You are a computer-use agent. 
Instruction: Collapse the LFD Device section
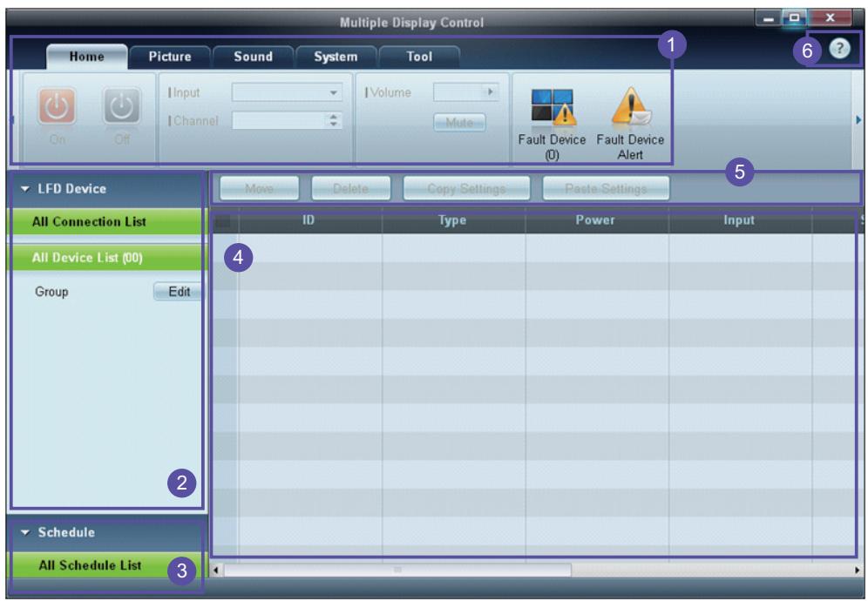(25, 189)
